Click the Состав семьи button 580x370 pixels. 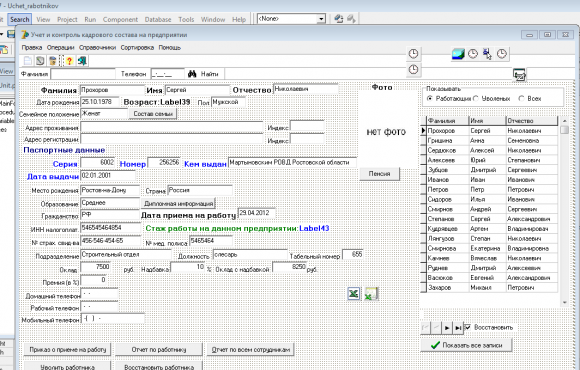click(153, 114)
